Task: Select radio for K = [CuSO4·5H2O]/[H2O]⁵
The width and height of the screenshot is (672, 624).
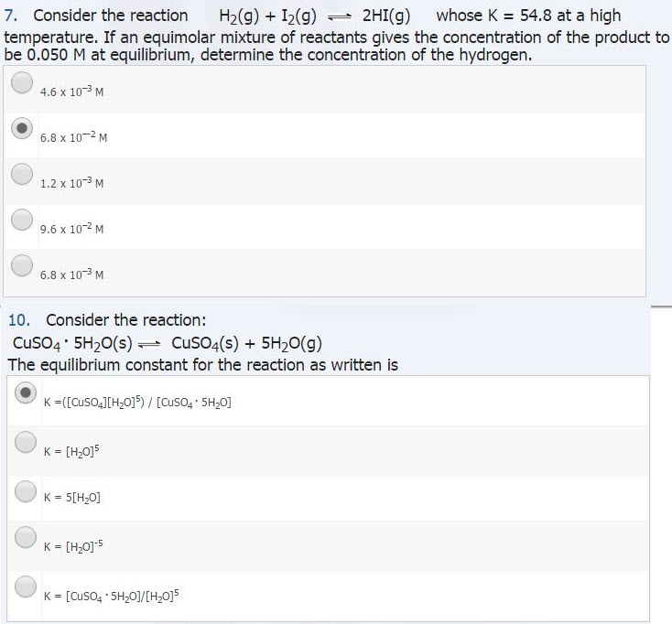Action: [x=26, y=586]
